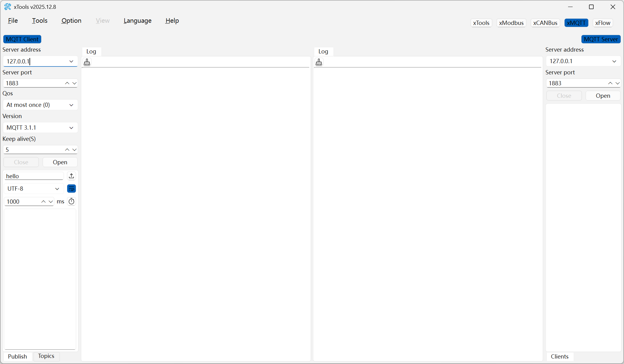Click the Open button for MQTT Client

tap(60, 162)
